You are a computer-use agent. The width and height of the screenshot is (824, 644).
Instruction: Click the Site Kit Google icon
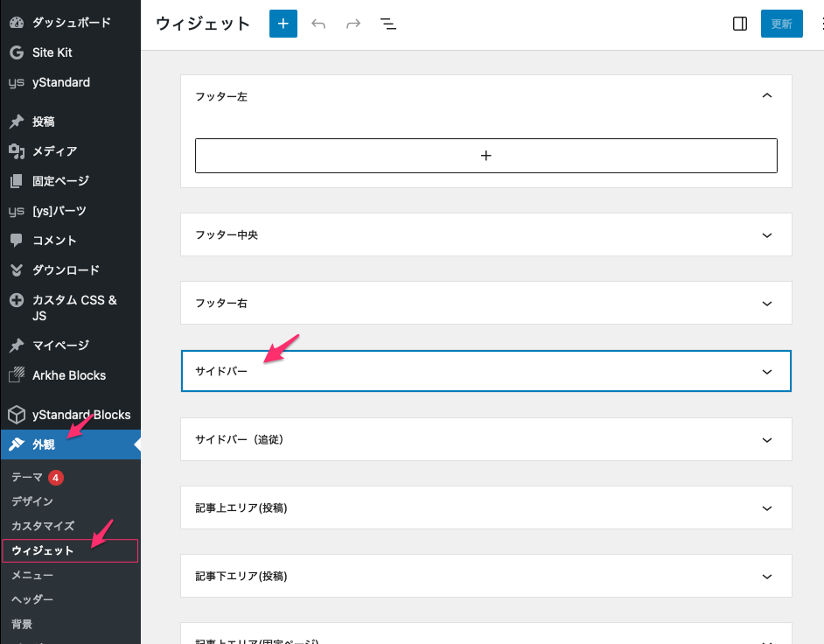tap(16, 52)
